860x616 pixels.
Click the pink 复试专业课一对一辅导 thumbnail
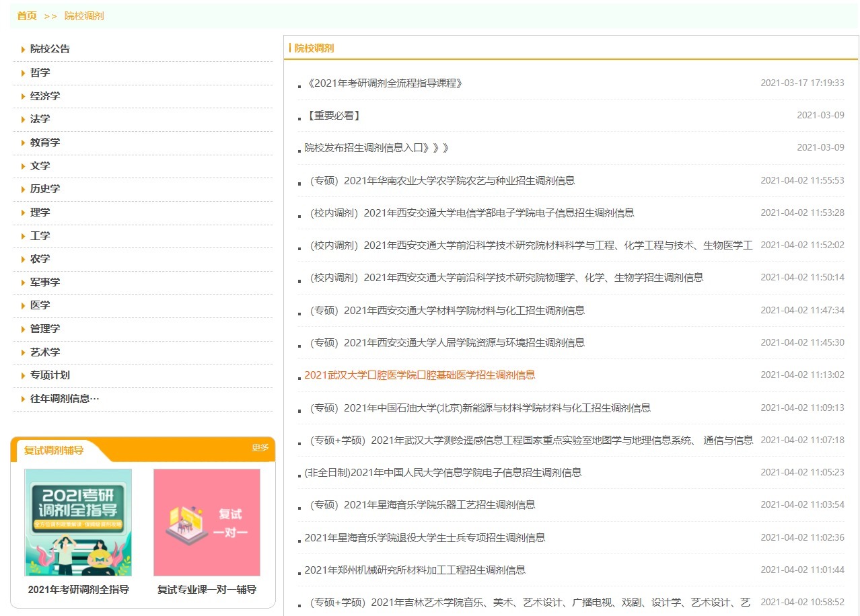click(207, 522)
